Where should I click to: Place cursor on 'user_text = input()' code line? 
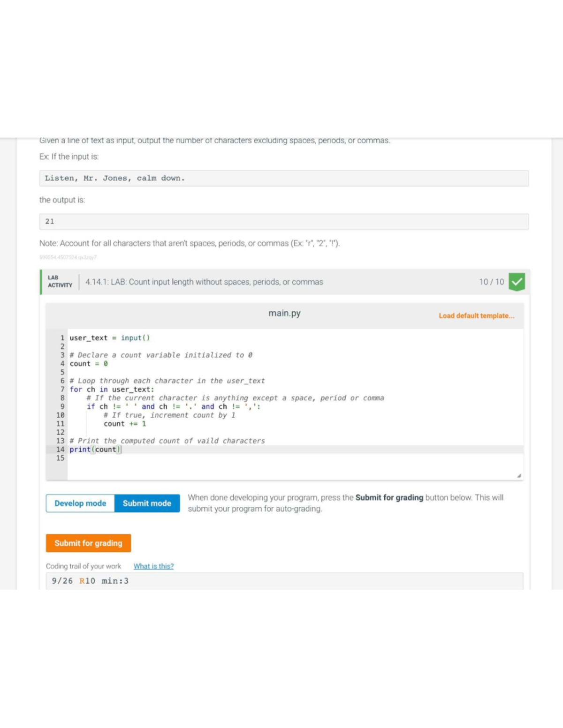(x=110, y=338)
